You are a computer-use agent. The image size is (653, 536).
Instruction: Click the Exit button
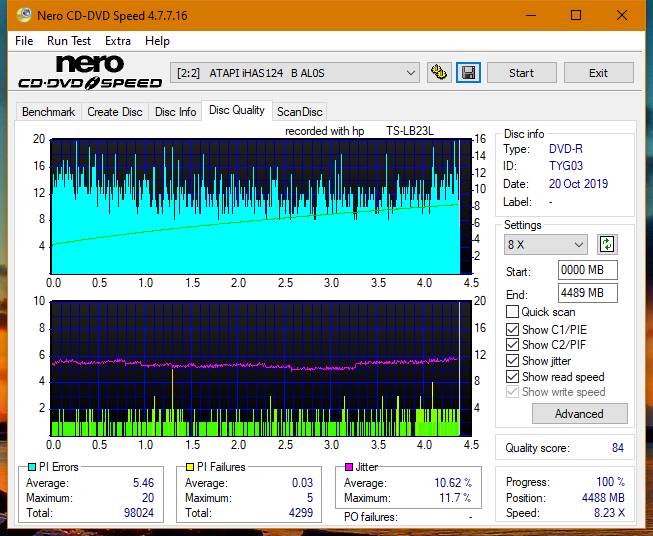tap(598, 73)
